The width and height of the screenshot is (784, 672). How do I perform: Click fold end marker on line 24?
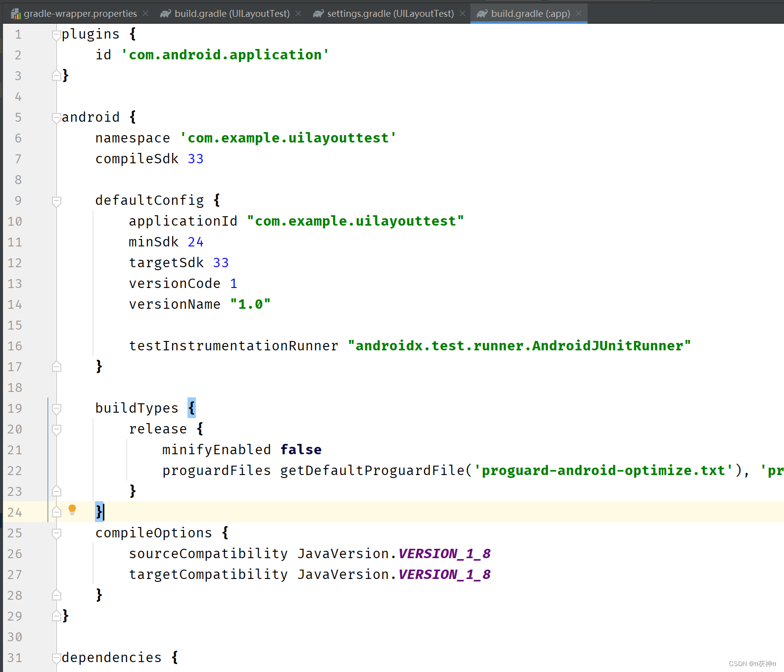[56, 512]
